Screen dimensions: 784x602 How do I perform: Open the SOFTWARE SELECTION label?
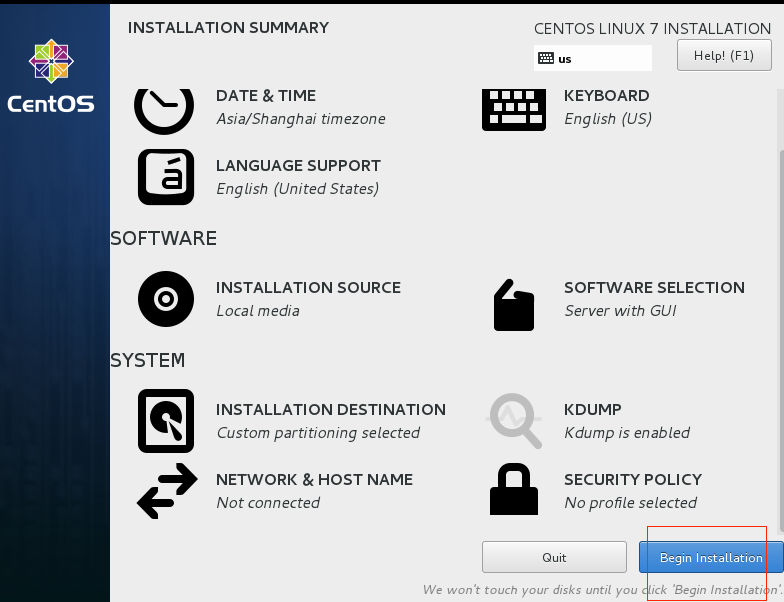[654, 288]
